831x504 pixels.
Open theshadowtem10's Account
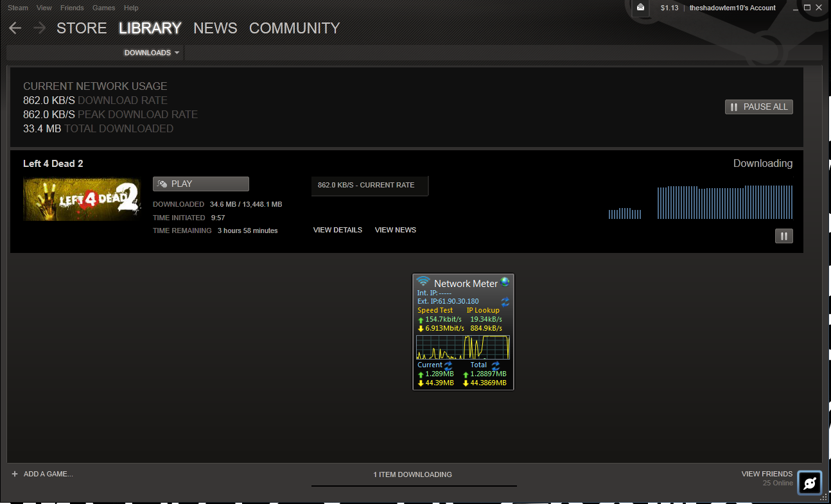(733, 8)
